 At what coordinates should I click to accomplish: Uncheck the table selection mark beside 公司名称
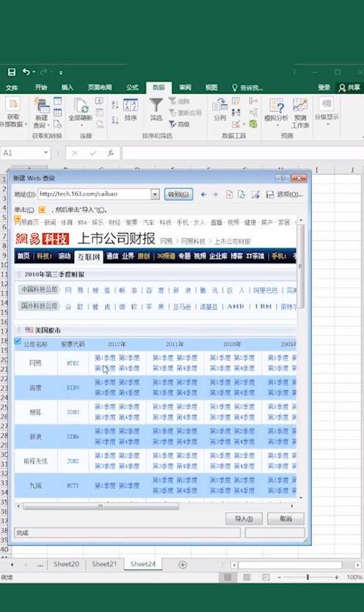(18, 341)
